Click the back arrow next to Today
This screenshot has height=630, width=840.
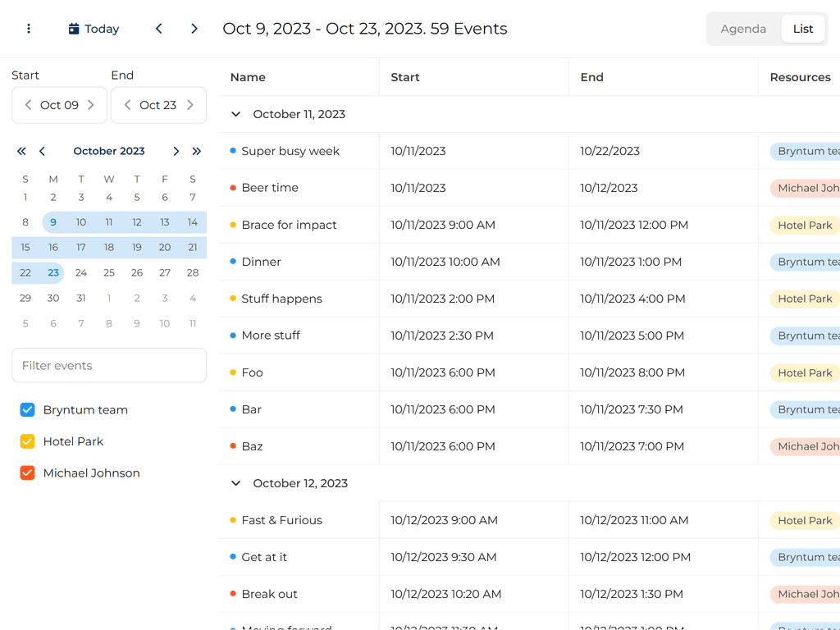pyautogui.click(x=158, y=28)
